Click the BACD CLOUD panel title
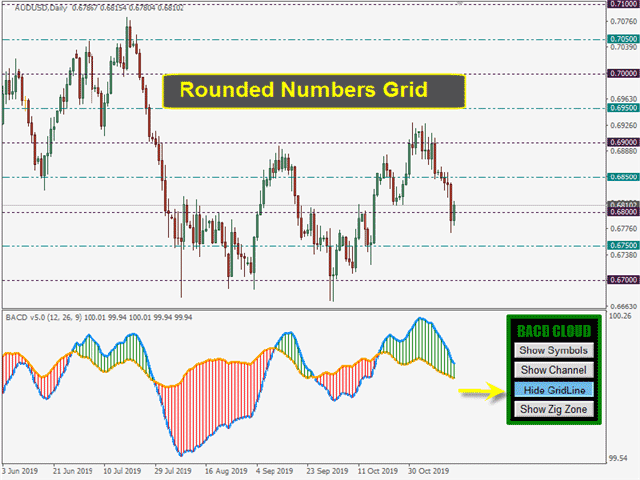 [553, 330]
